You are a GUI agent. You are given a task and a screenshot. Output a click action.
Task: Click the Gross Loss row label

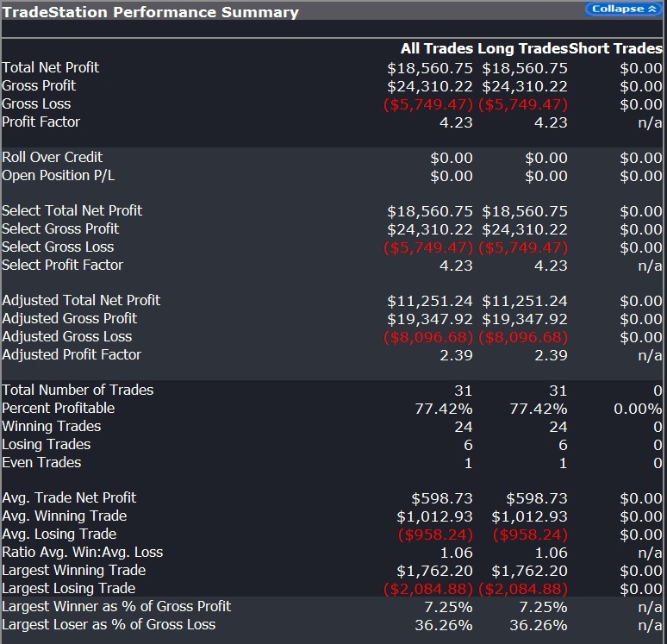36,103
